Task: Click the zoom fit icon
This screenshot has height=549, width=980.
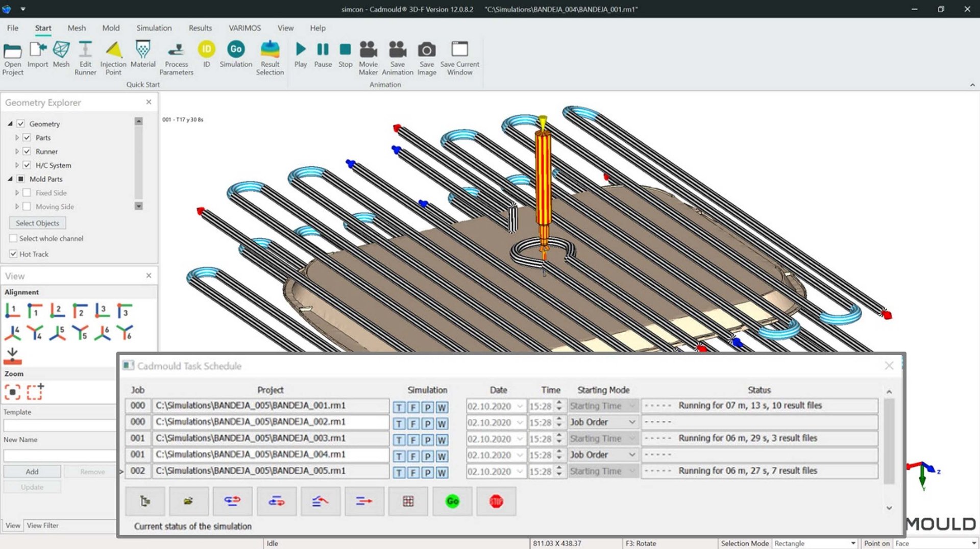Action: coord(12,392)
